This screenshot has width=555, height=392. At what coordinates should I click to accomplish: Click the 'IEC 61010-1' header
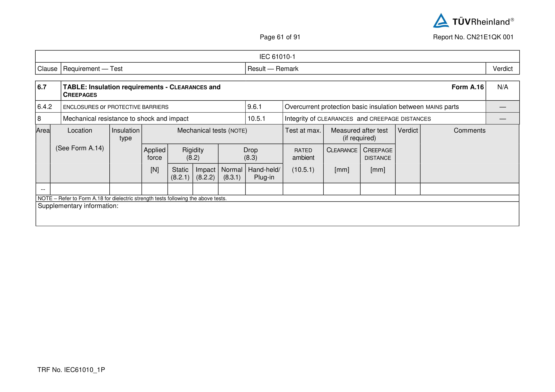tap(277, 57)
